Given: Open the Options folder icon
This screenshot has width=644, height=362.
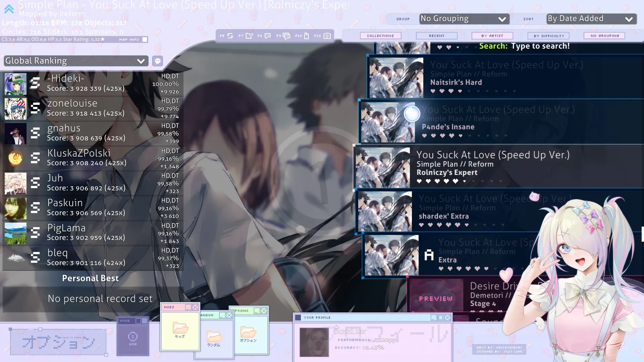Looking at the screenshot, I should point(248,332).
